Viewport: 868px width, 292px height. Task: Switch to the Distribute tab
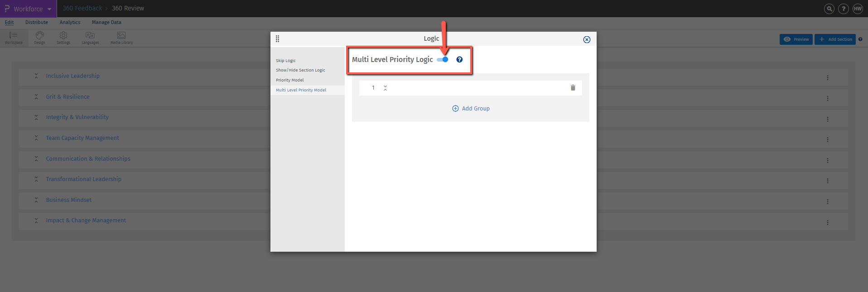(37, 22)
